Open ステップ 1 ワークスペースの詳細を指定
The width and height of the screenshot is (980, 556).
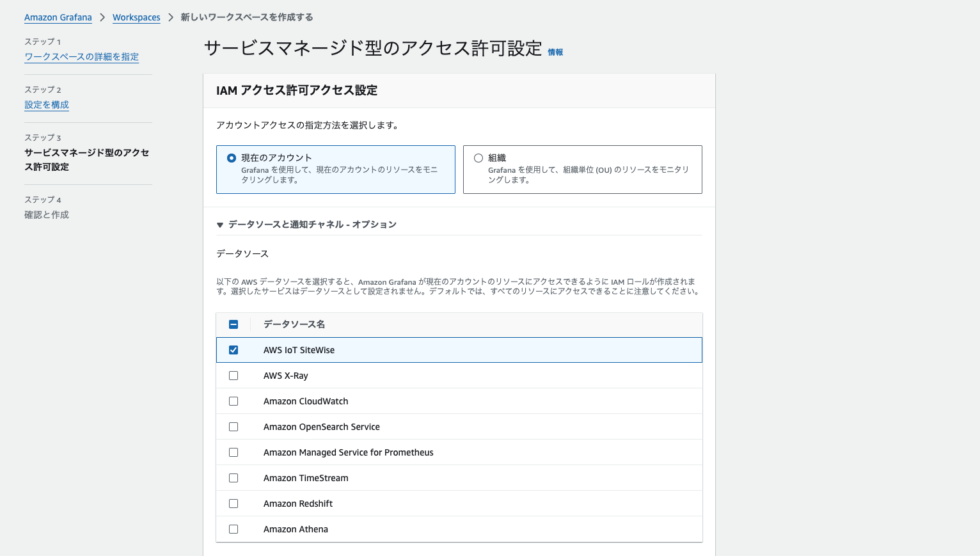[x=81, y=56]
